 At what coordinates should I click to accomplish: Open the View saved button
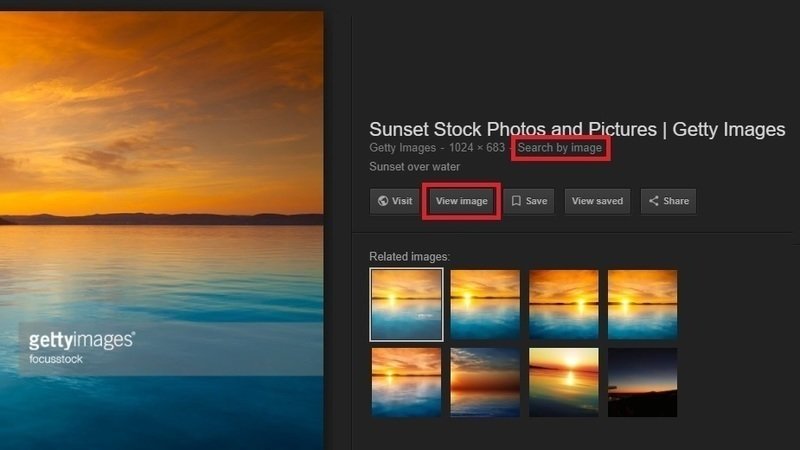597,201
